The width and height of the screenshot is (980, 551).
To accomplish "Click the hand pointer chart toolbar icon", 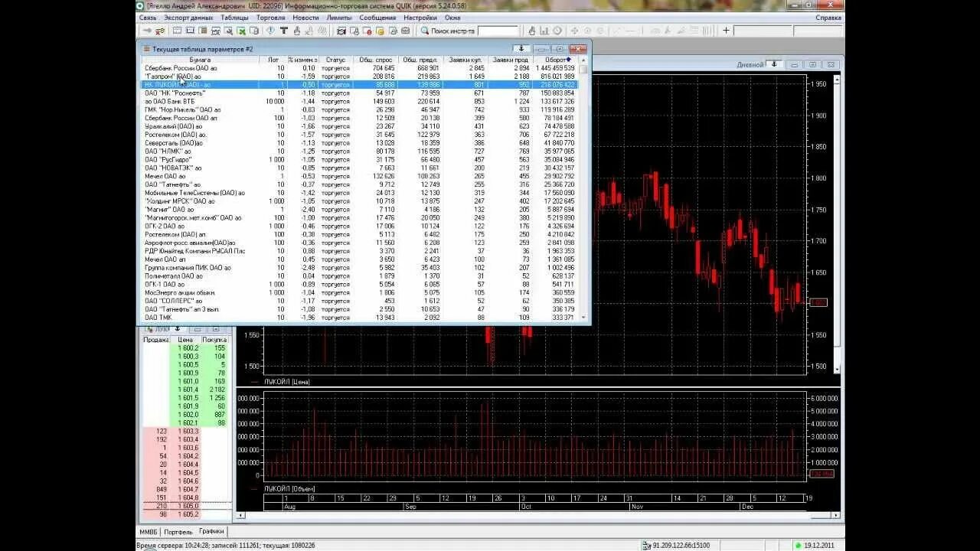I will pyautogui.click(x=532, y=31).
